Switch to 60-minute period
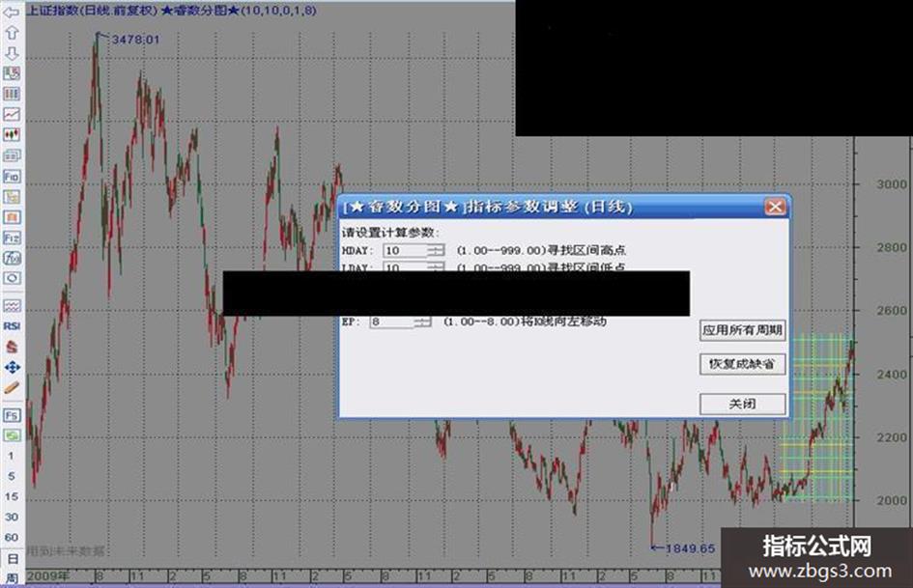The height and width of the screenshot is (588, 913). (11, 538)
